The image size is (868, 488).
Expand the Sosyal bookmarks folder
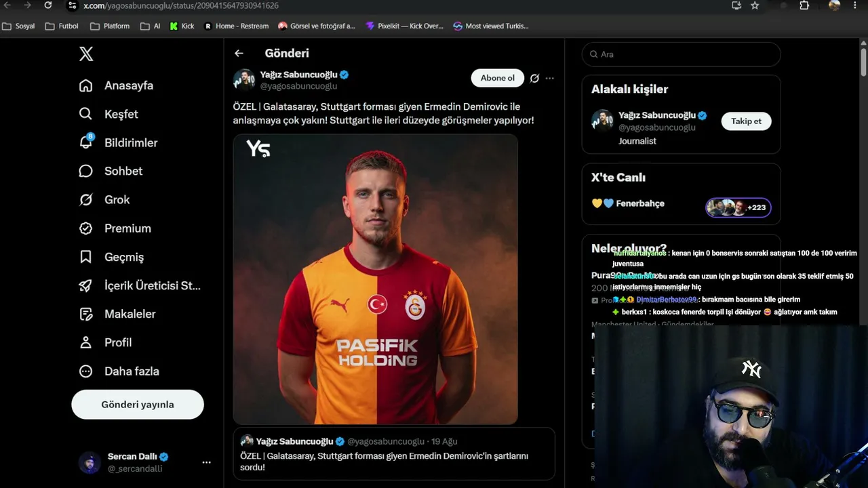pyautogui.click(x=19, y=26)
